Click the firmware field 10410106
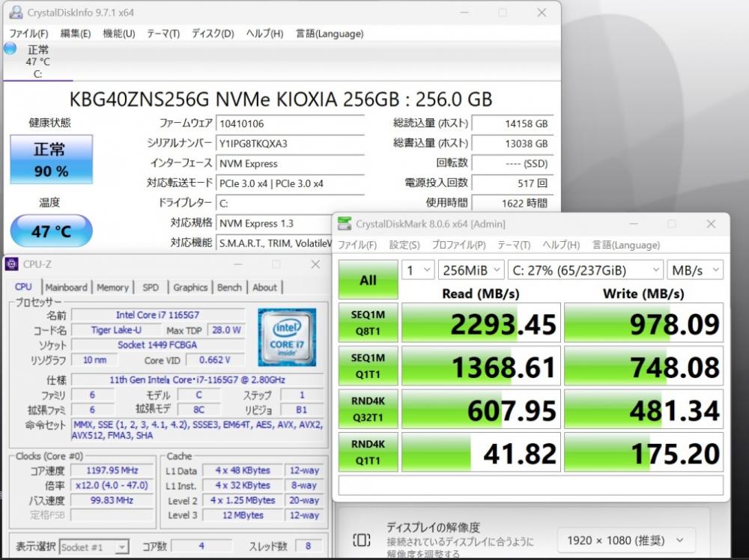Screen dimensions: 749x560 [x=290, y=124]
